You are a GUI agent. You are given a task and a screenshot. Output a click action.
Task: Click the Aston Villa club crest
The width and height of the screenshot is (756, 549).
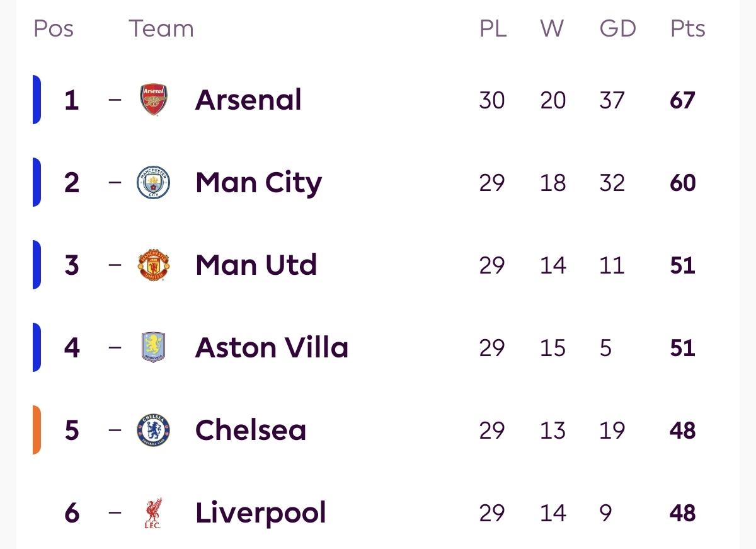(154, 348)
